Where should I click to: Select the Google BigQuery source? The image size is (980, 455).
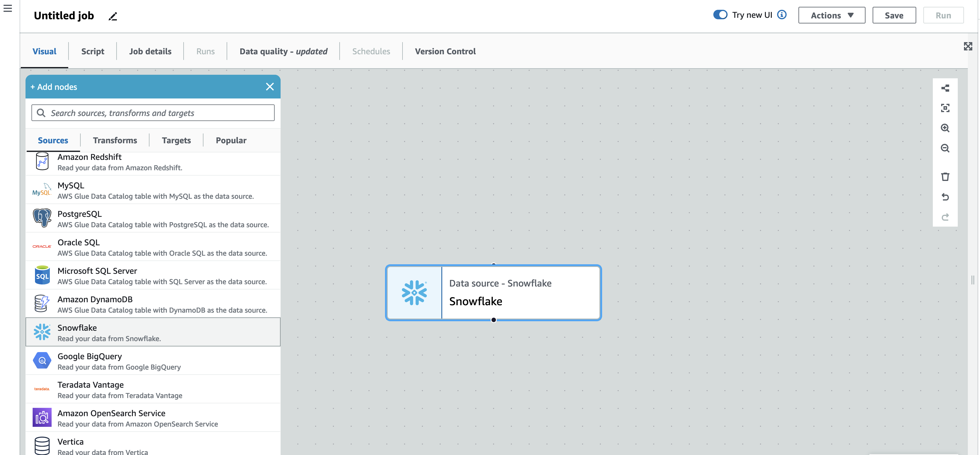152,360
